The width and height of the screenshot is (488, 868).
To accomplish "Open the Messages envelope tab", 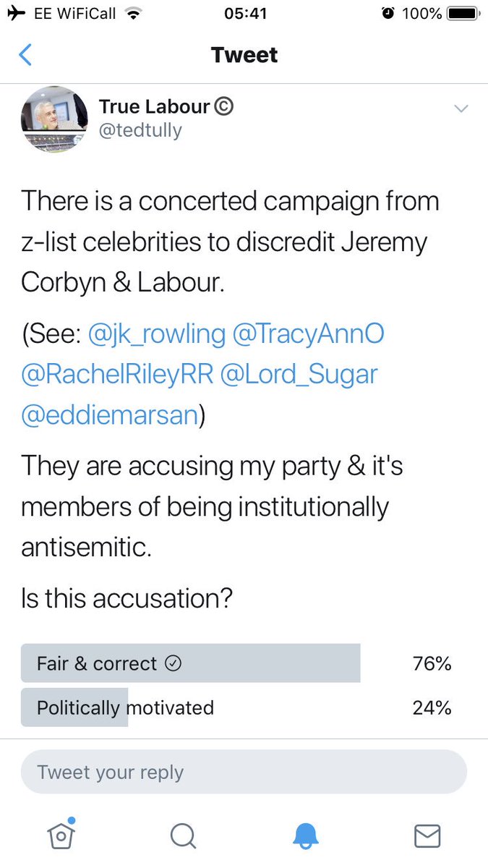I will pos(427,835).
